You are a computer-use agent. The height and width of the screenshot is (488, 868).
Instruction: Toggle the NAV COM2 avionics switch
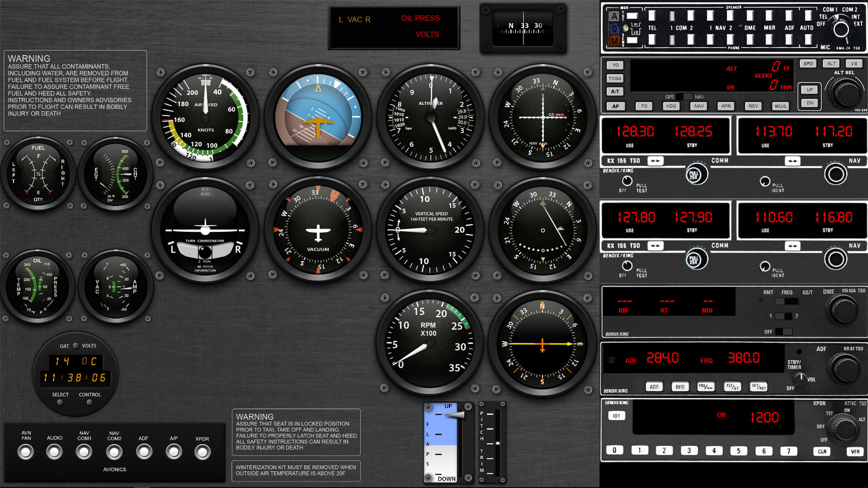pyautogui.click(x=114, y=452)
